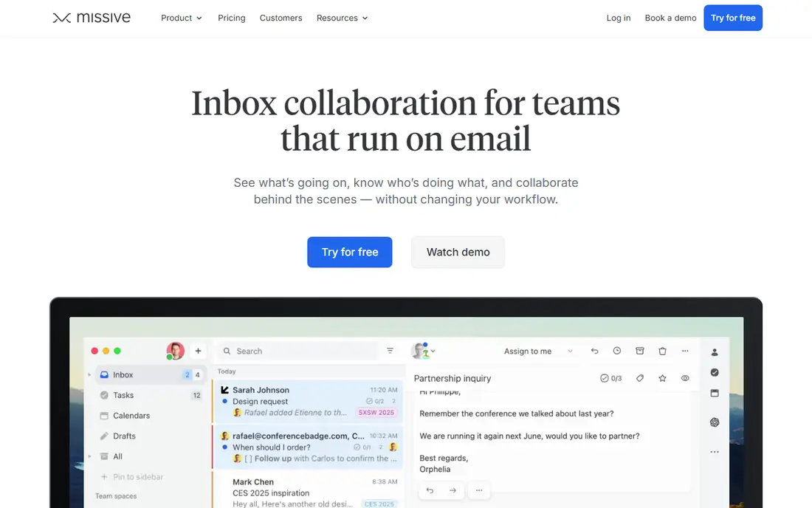Toggle the eye watch icon
This screenshot has height=508, width=812.
pos(685,378)
